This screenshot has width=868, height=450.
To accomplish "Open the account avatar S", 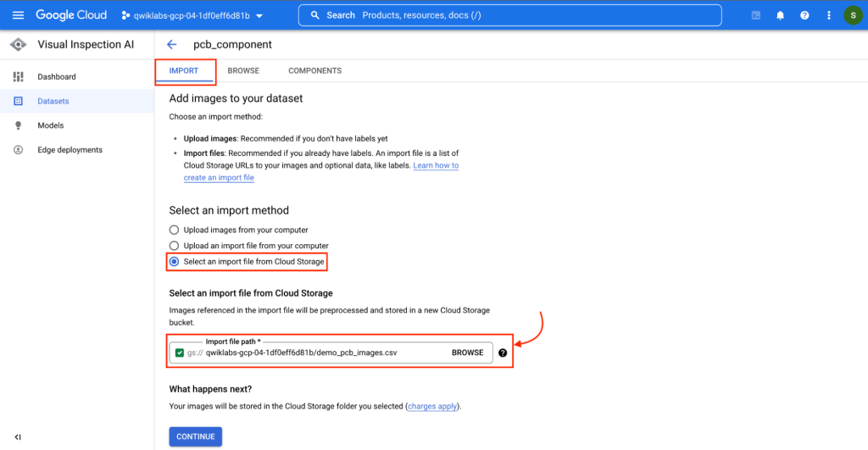I will click(x=853, y=15).
